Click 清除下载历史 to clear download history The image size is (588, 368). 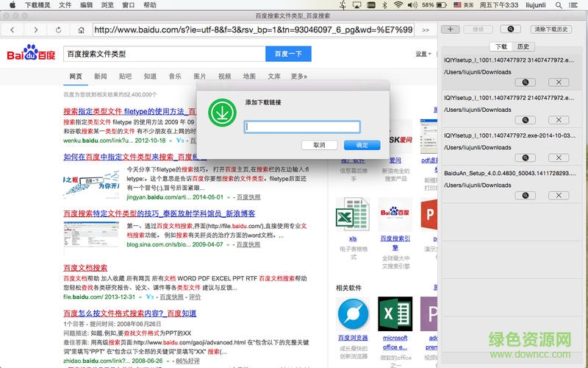pos(551,29)
